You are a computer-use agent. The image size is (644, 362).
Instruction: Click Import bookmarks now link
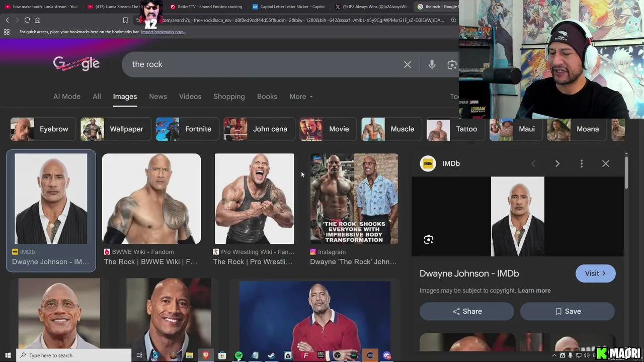(163, 32)
